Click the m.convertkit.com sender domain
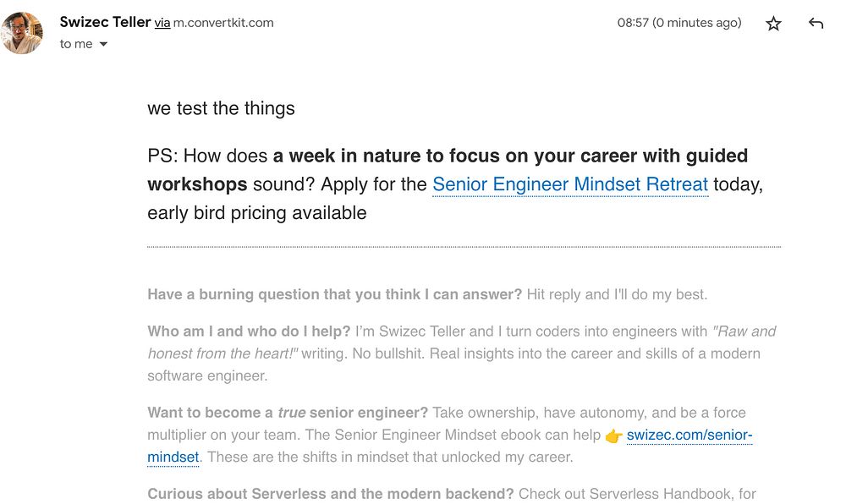This screenshot has height=504, width=846. click(223, 23)
